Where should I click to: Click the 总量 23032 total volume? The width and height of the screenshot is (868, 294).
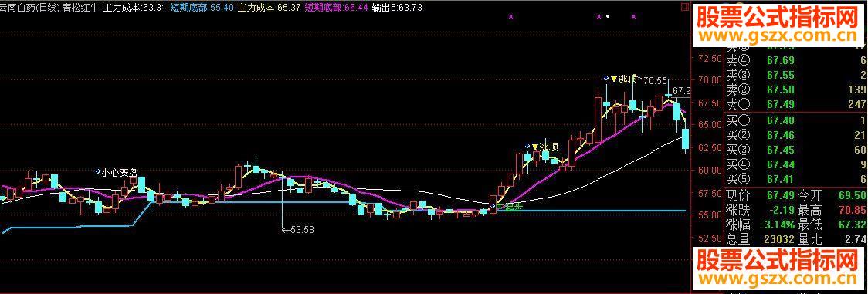pos(760,240)
